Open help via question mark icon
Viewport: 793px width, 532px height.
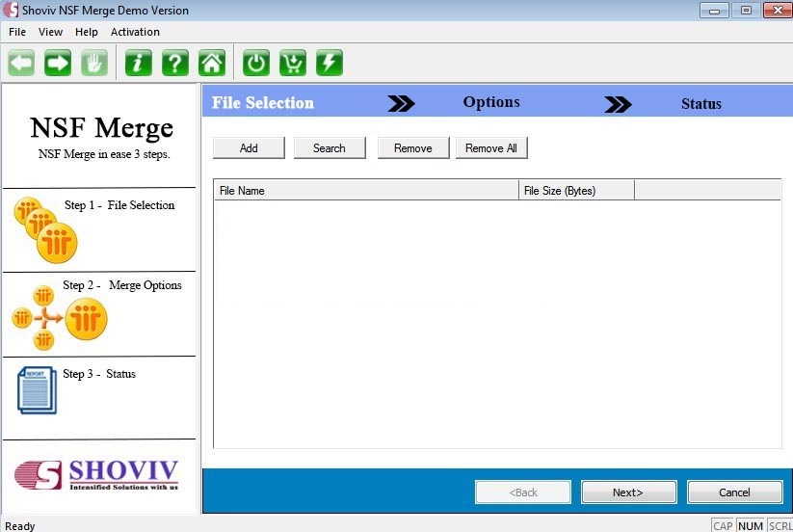point(175,64)
